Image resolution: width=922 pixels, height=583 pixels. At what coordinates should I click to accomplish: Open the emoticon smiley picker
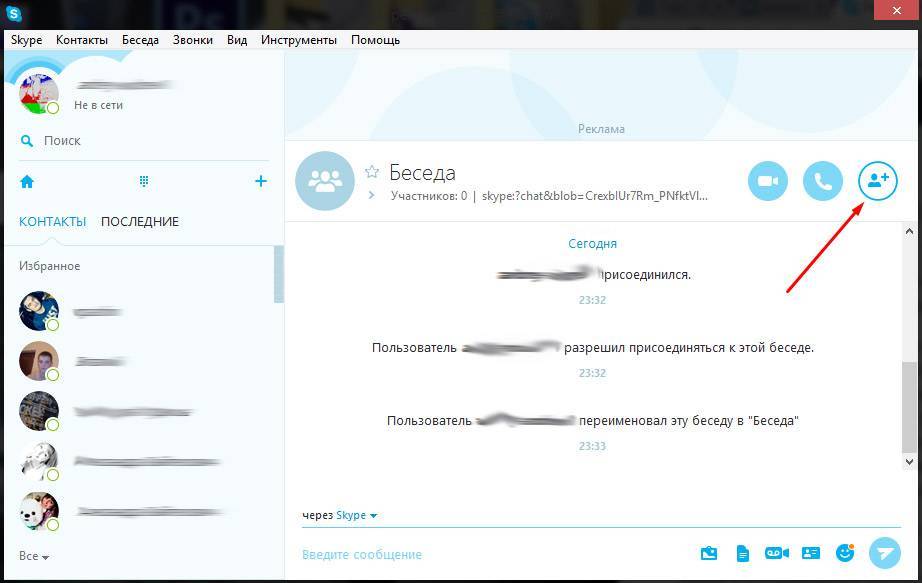click(845, 552)
